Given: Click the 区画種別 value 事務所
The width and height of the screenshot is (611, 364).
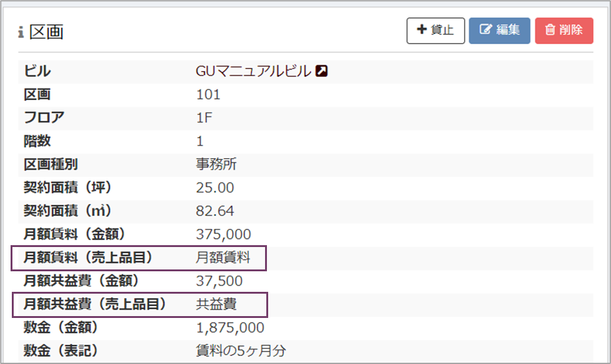Looking at the screenshot, I should point(217,164).
